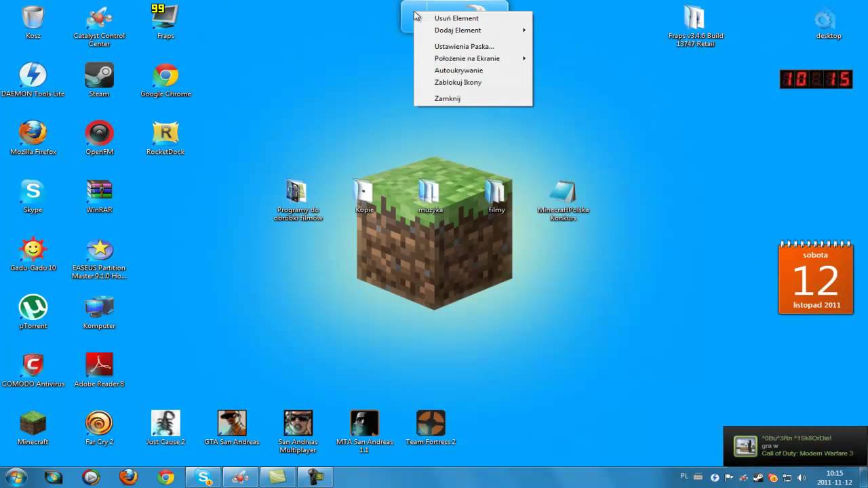This screenshot has height=488, width=868.
Task: Select Mozilla Firefox desktop shortcut
Action: [33, 138]
